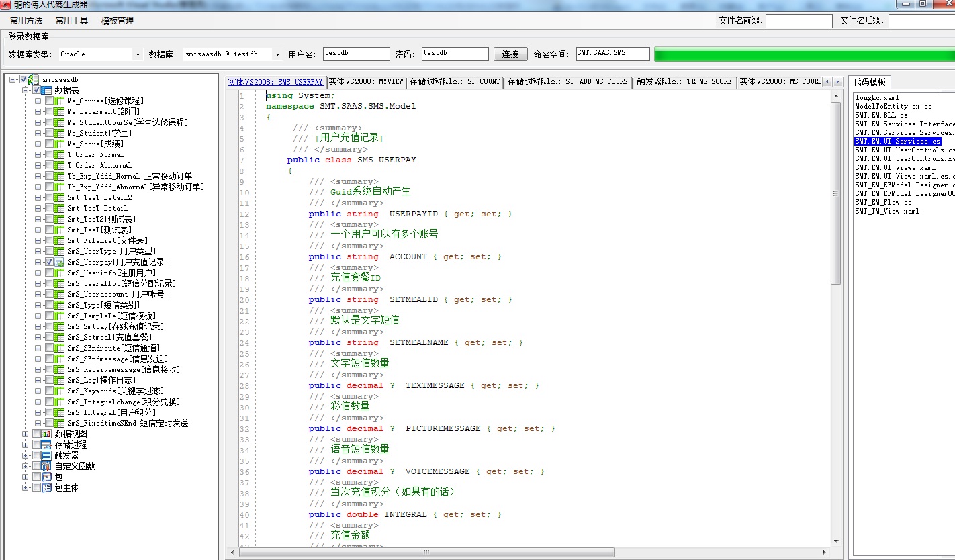Open the 模板管理 menu
Image resolution: width=955 pixels, height=560 pixels.
click(x=118, y=21)
